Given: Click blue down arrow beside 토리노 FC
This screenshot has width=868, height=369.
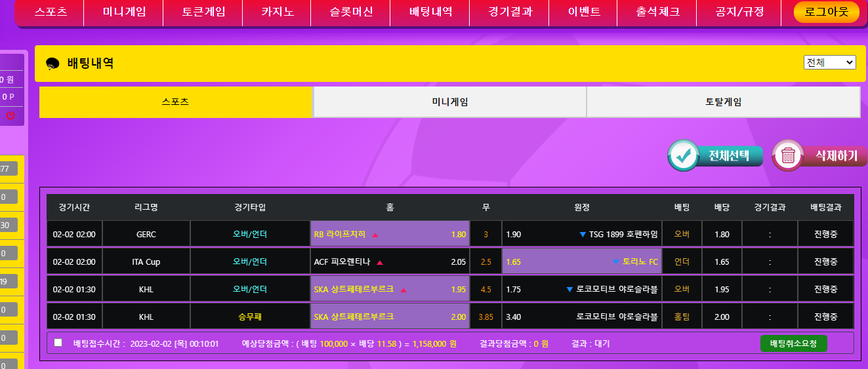Looking at the screenshot, I should point(615,262).
